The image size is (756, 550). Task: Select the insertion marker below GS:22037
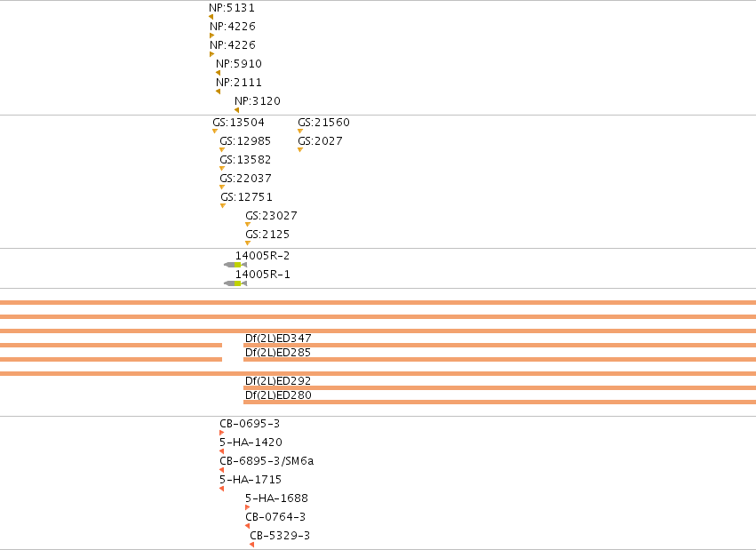click(x=222, y=187)
